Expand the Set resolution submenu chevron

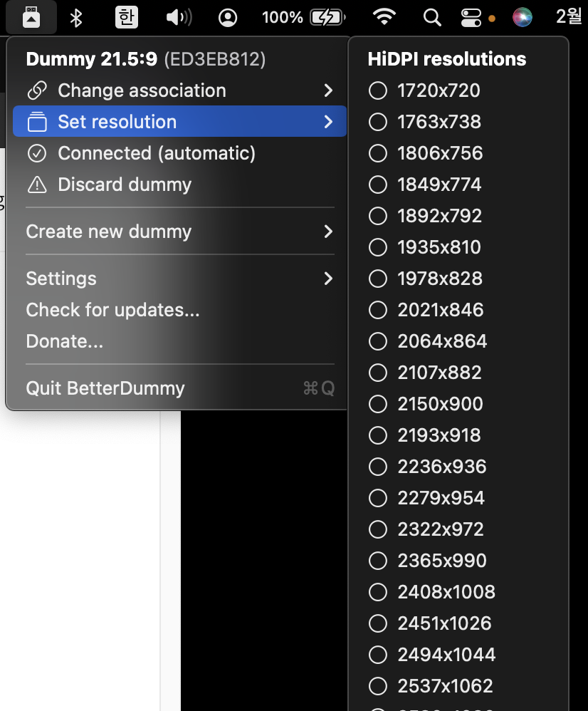click(328, 122)
